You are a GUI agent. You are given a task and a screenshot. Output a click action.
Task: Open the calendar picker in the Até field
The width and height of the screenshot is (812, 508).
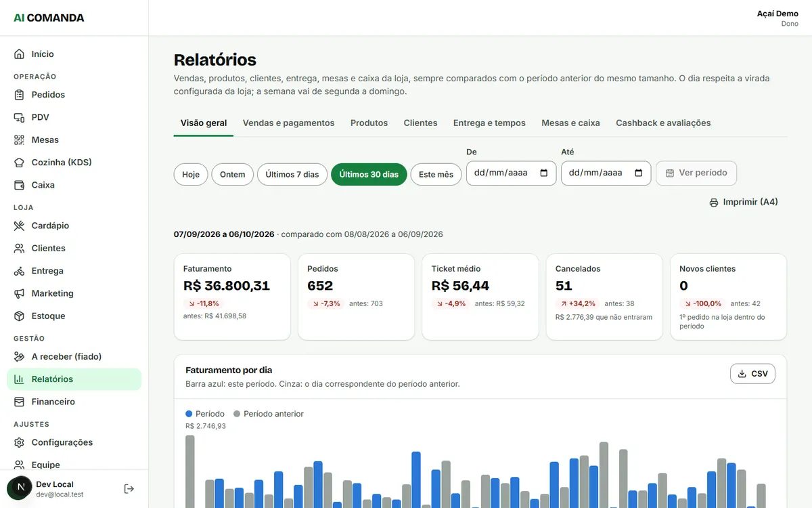coord(639,173)
